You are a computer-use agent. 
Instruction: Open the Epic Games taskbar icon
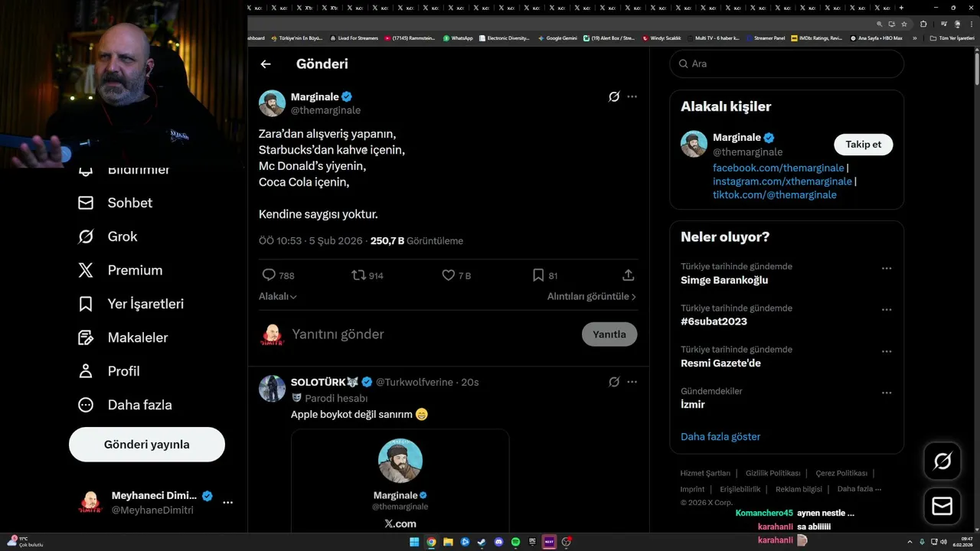[532, 542]
